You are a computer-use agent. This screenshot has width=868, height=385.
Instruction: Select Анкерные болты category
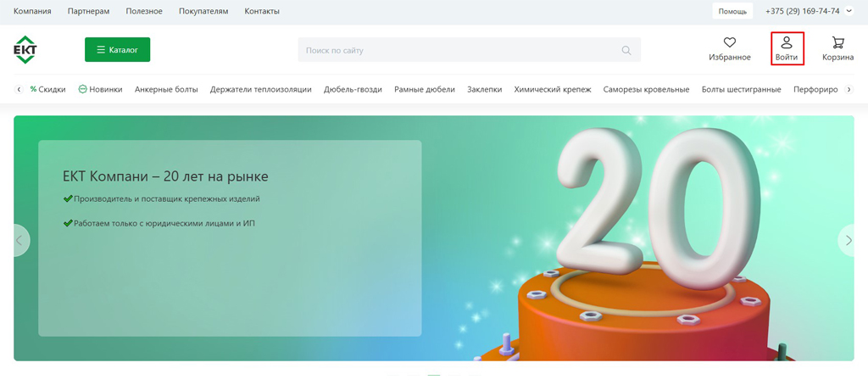pos(166,89)
